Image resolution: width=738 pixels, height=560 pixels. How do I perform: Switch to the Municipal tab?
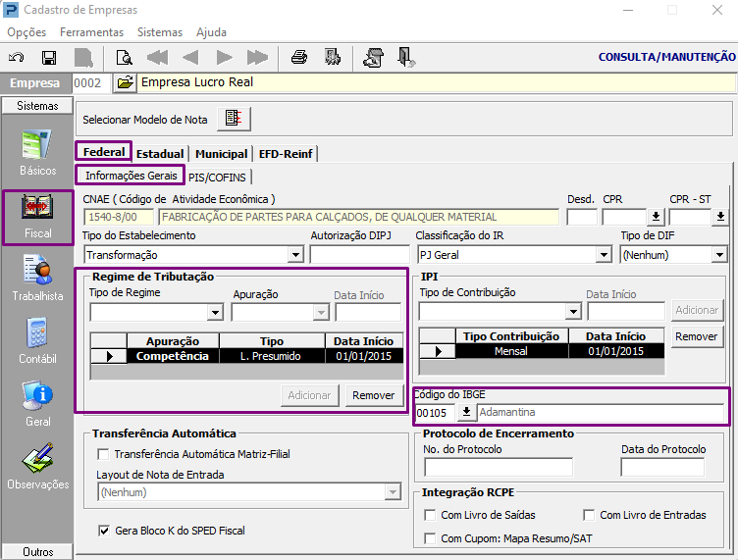(x=221, y=154)
